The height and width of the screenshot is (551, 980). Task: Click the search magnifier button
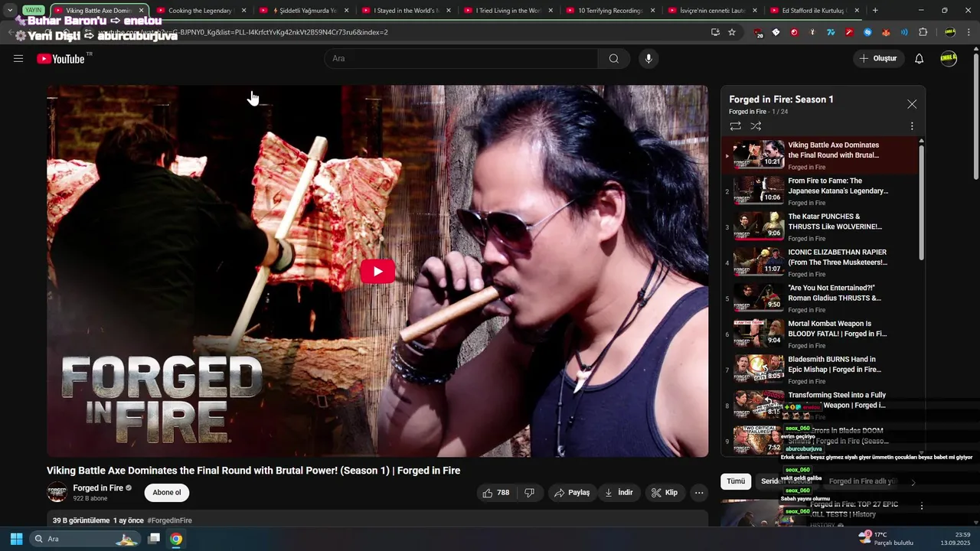614,58
